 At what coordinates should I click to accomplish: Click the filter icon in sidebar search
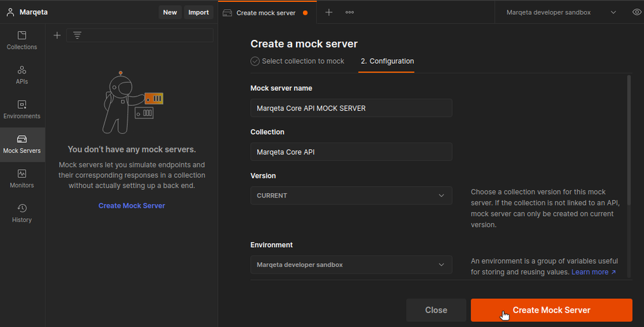77,35
